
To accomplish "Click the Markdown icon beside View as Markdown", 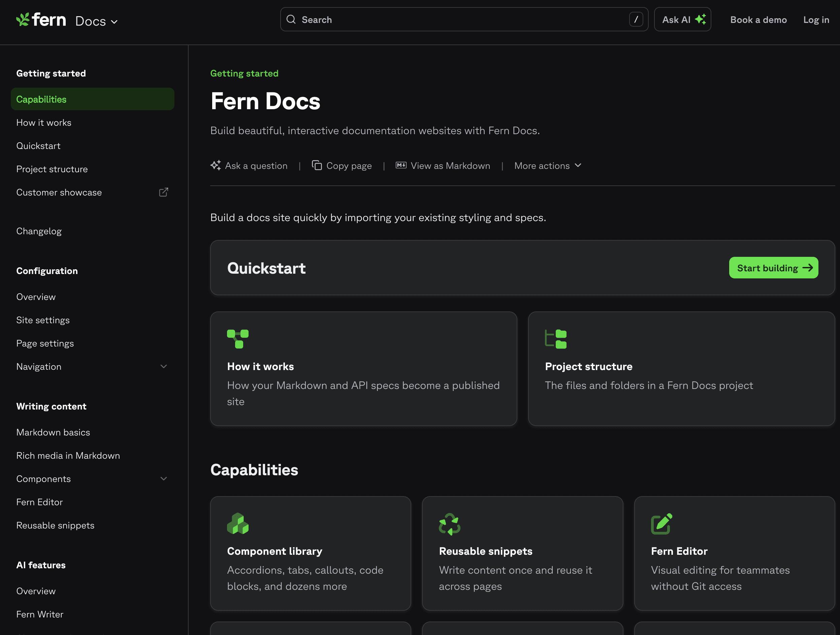I will tap(401, 165).
